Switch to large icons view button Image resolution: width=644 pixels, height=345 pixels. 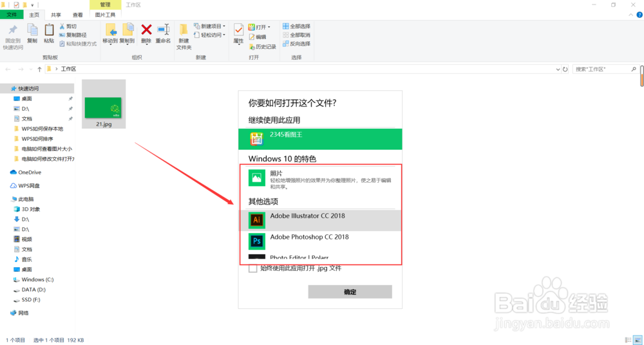636,340
